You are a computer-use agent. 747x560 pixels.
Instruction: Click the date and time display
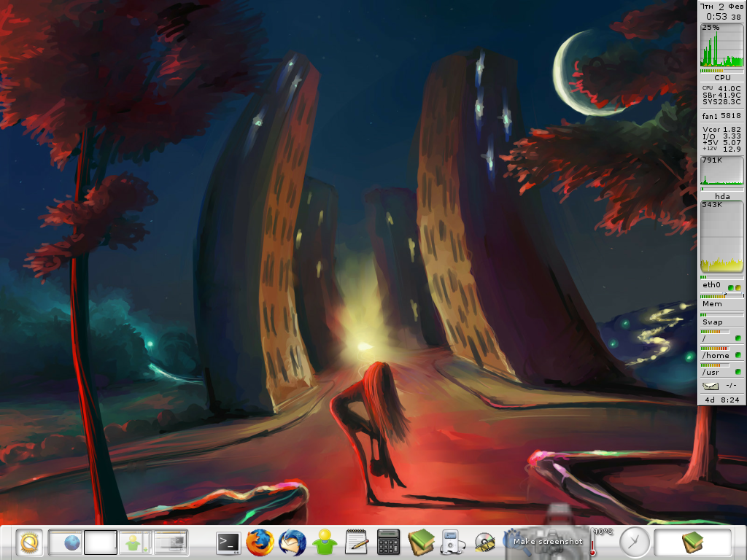[x=721, y=12]
